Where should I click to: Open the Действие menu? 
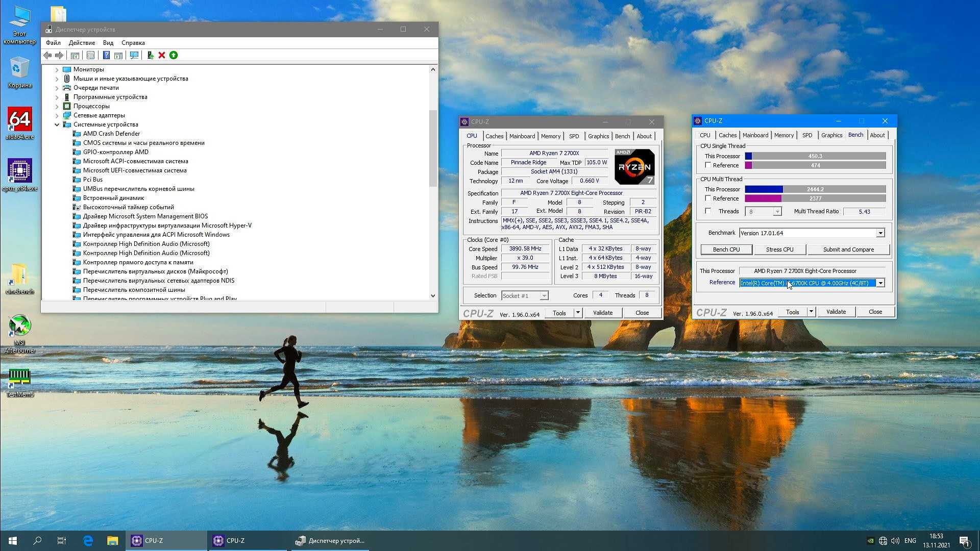(x=82, y=43)
